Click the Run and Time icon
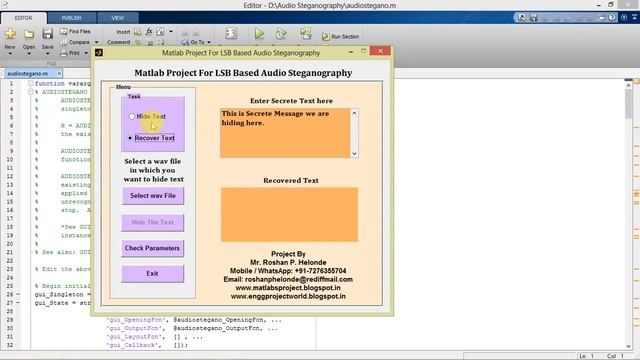The image size is (640, 360). pyautogui.click(x=281, y=33)
